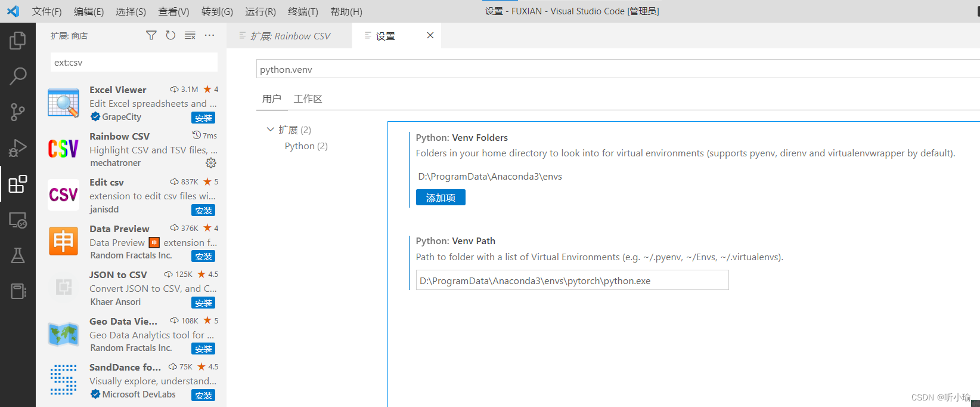Click the settings search box python.venv
The width and height of the screenshot is (980, 407).
tap(618, 69)
